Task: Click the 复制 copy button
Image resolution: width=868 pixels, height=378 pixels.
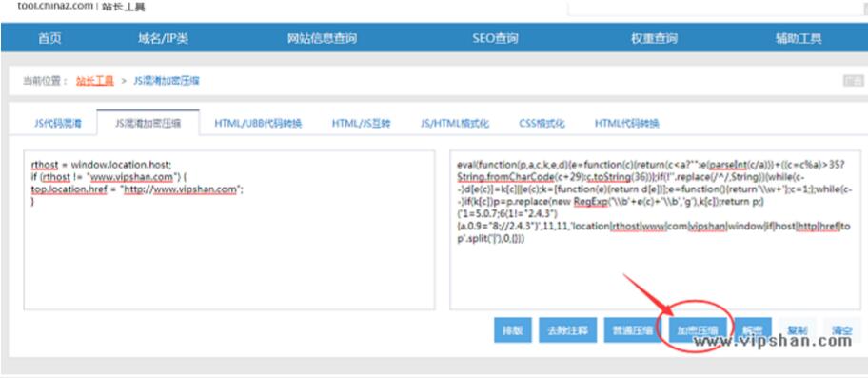Action: click(797, 330)
